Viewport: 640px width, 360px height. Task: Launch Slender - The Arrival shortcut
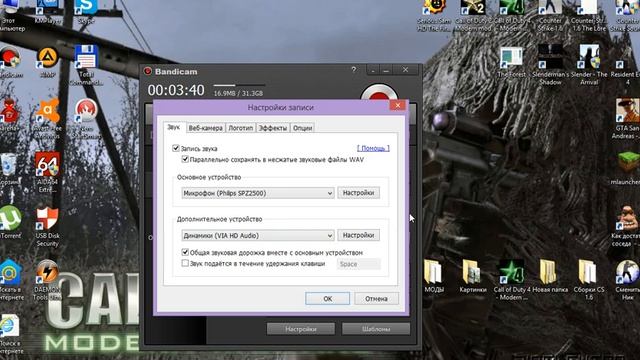click(x=589, y=65)
